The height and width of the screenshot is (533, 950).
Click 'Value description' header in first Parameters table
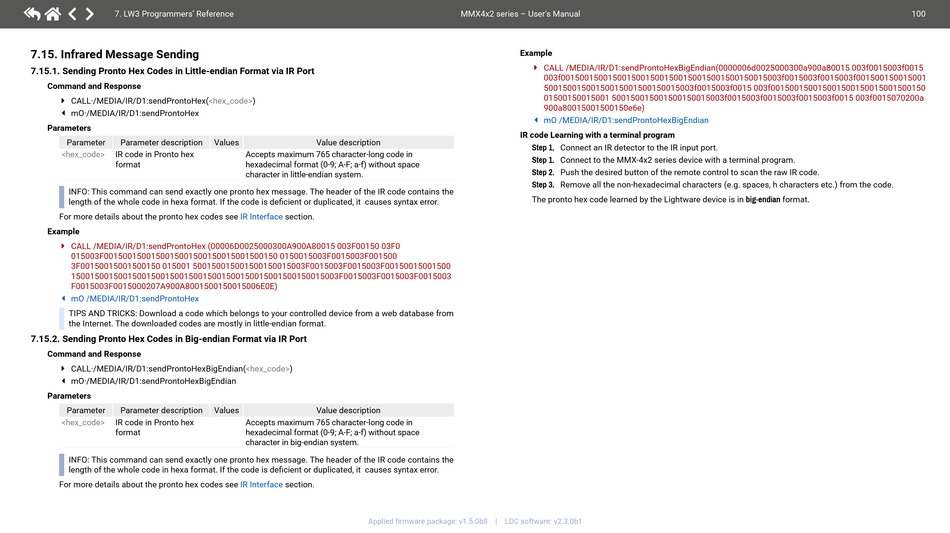click(x=348, y=142)
